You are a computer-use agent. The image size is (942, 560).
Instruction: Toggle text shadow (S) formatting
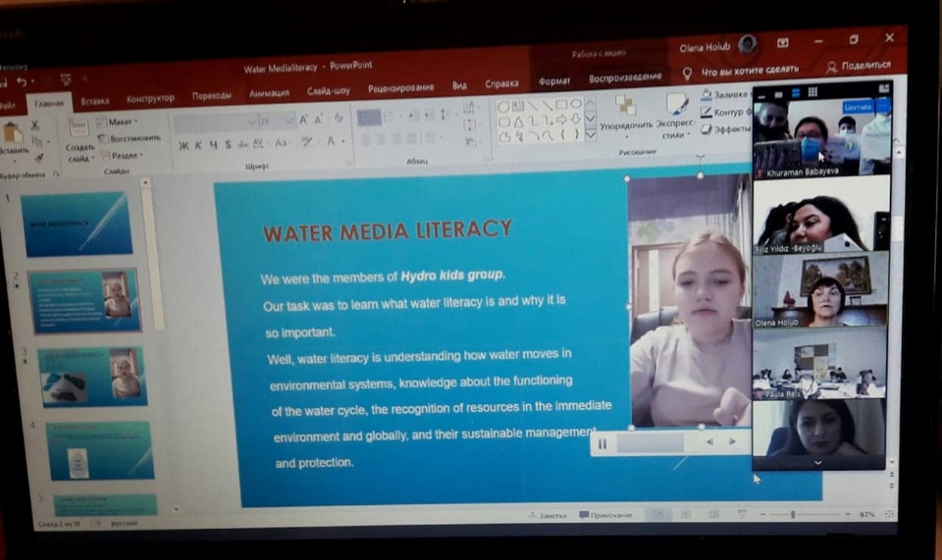click(228, 144)
